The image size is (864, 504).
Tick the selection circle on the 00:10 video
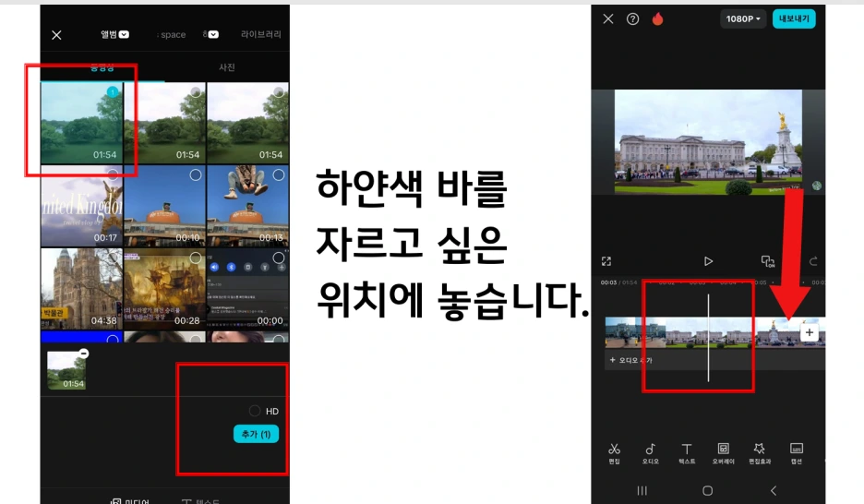[x=195, y=175]
